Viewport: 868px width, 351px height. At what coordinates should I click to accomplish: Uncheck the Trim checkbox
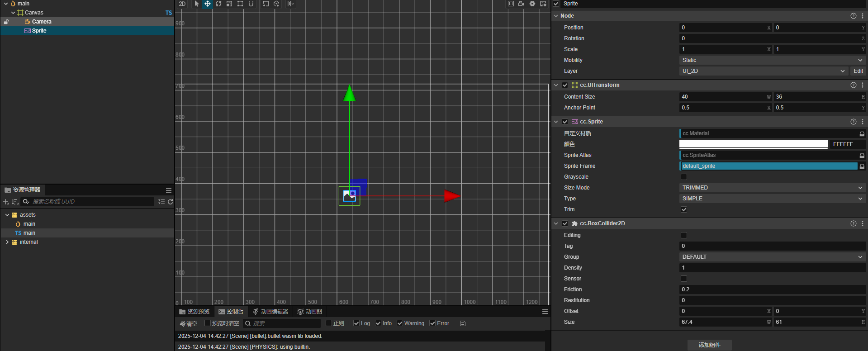click(684, 209)
